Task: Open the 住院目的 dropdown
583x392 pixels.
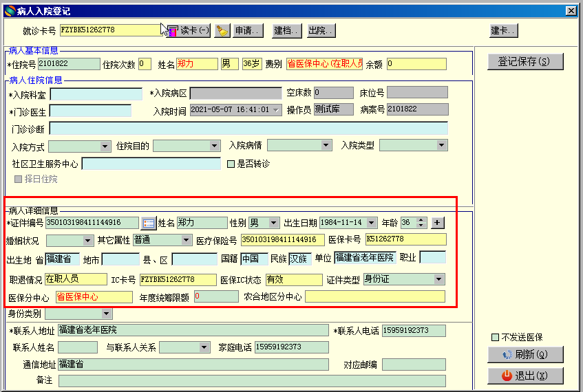Action: coord(215,146)
